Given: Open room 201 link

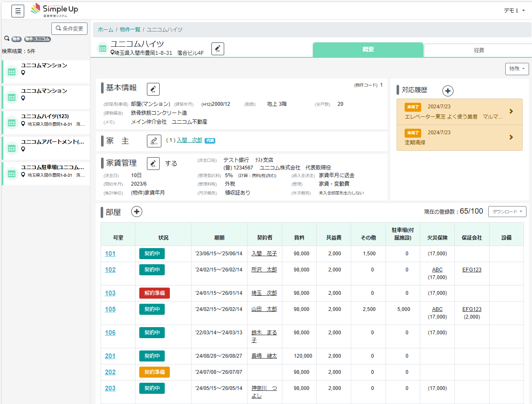Looking at the screenshot, I should (x=110, y=356).
